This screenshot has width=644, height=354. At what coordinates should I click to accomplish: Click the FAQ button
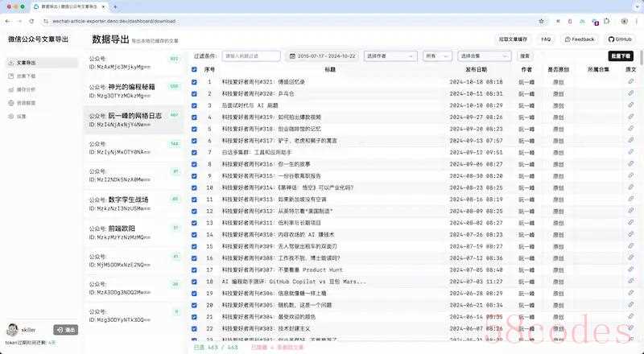tap(546, 39)
